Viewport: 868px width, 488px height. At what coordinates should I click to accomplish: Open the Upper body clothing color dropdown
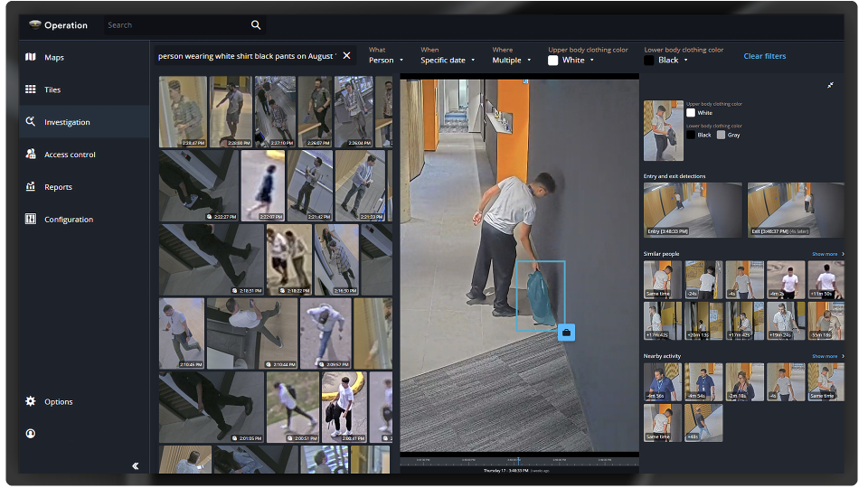click(x=572, y=61)
